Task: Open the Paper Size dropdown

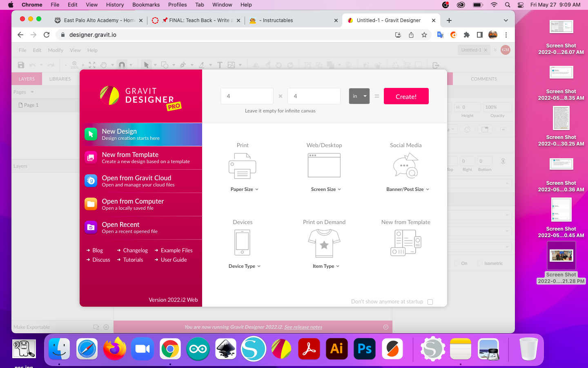Action: coord(244,189)
